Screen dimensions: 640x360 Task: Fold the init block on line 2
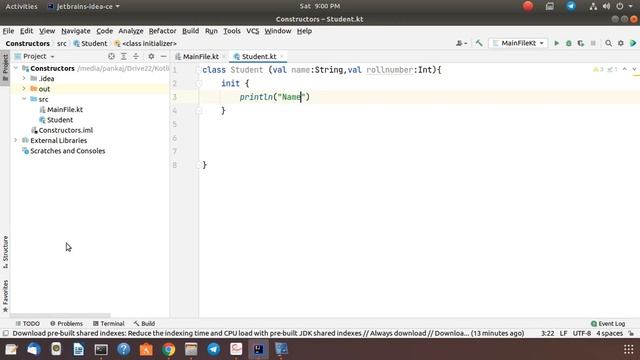click(x=199, y=84)
